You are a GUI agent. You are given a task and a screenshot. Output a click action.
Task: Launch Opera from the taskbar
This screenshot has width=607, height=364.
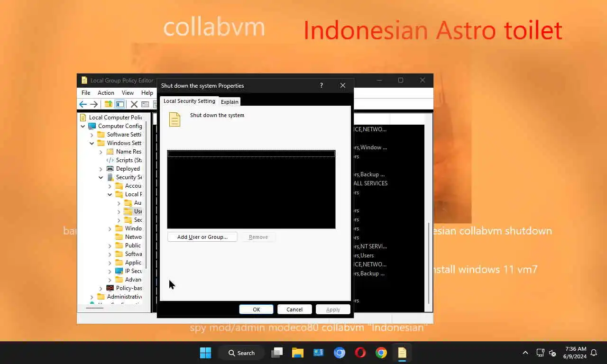pyautogui.click(x=360, y=353)
